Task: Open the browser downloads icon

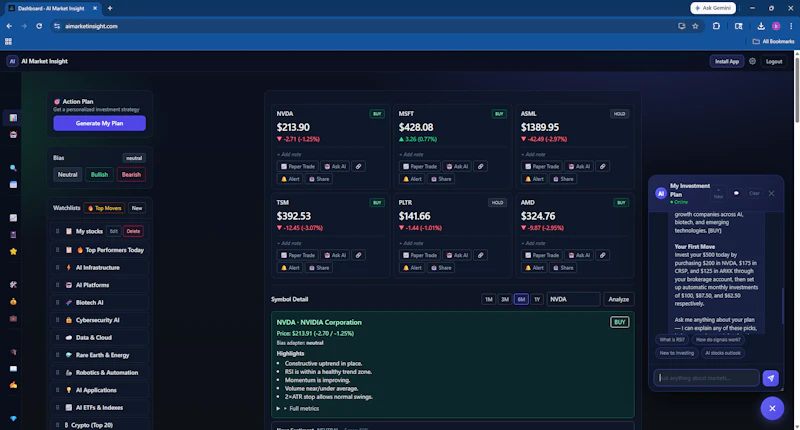Action: click(x=761, y=26)
